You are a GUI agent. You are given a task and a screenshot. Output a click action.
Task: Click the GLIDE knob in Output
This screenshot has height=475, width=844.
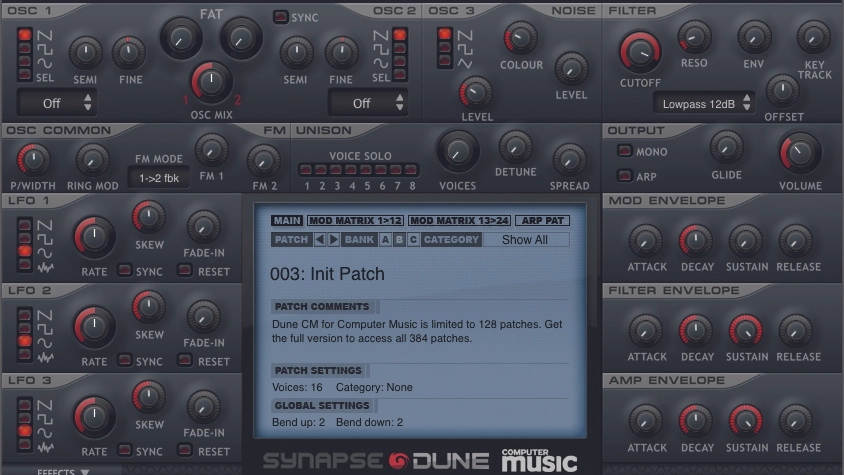[x=727, y=148]
